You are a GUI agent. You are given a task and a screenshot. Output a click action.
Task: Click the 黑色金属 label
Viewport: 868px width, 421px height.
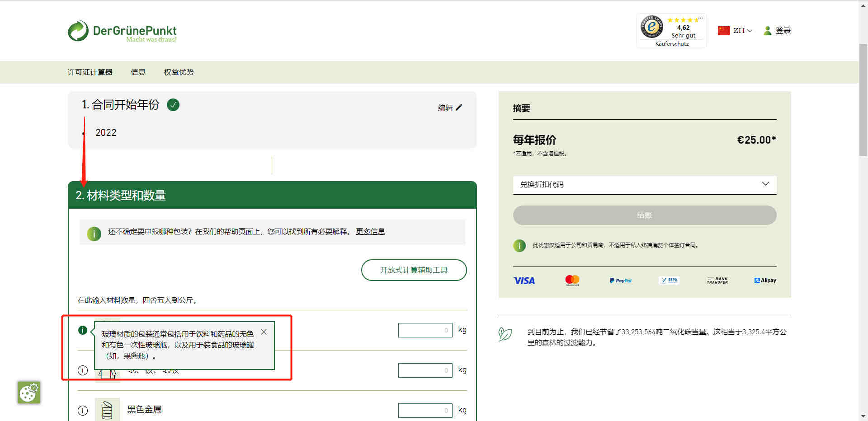144,410
